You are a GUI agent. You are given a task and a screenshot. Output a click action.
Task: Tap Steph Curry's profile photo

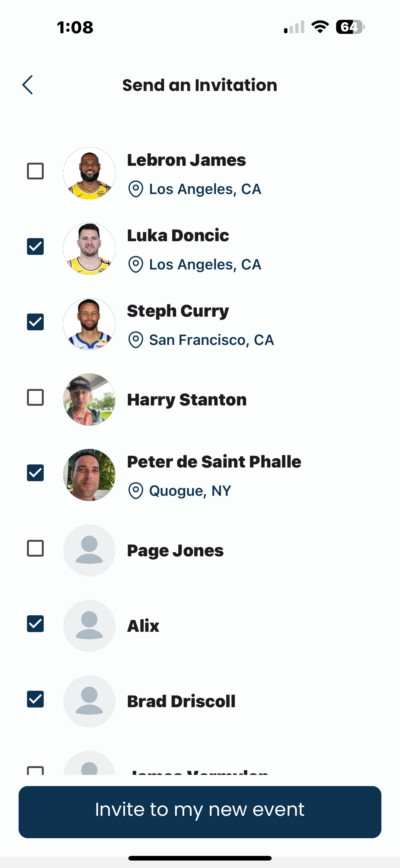(89, 324)
